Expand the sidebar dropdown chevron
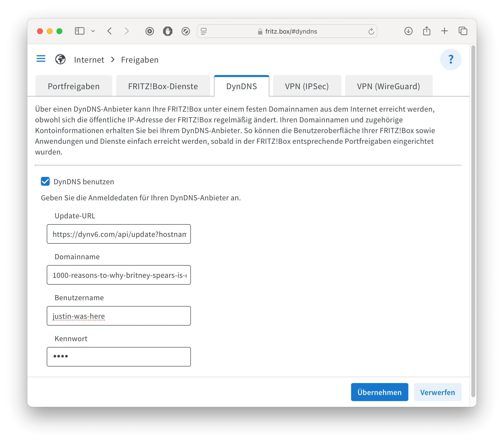This screenshot has height=443, width=504. point(93,31)
